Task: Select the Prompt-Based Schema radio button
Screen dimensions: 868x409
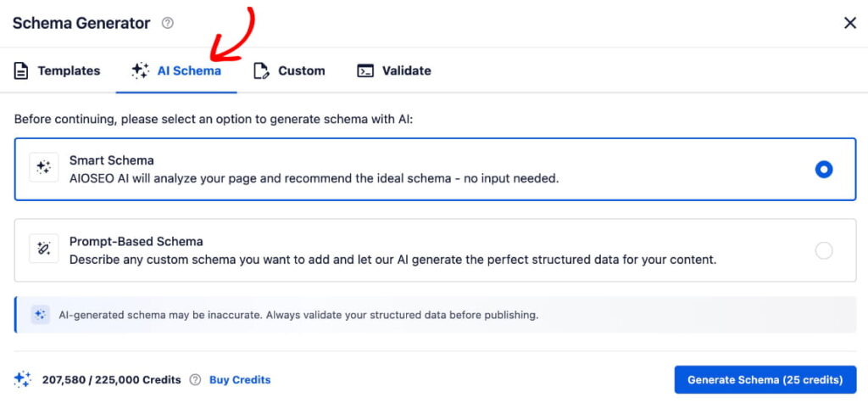Action: 823,250
